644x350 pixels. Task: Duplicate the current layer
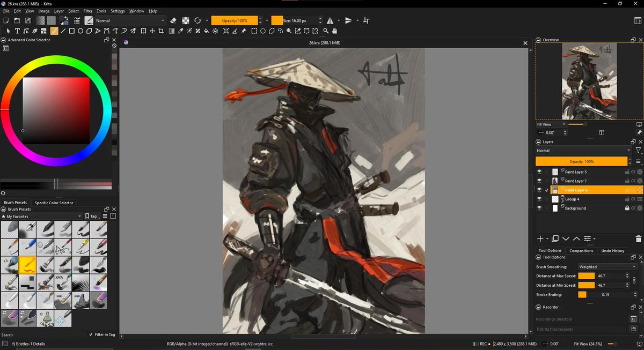click(x=555, y=239)
